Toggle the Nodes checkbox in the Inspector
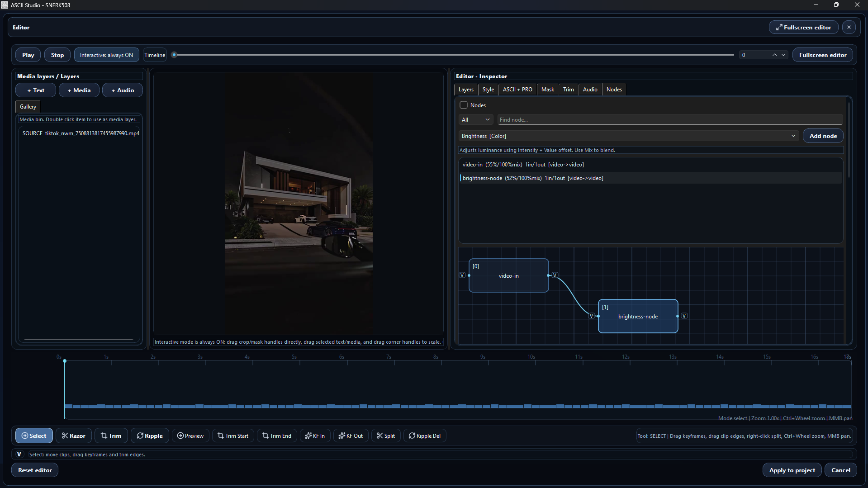The image size is (868, 488). click(x=463, y=104)
